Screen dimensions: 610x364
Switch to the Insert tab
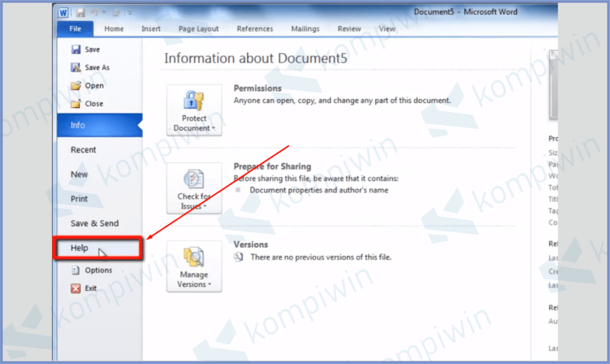(x=151, y=29)
